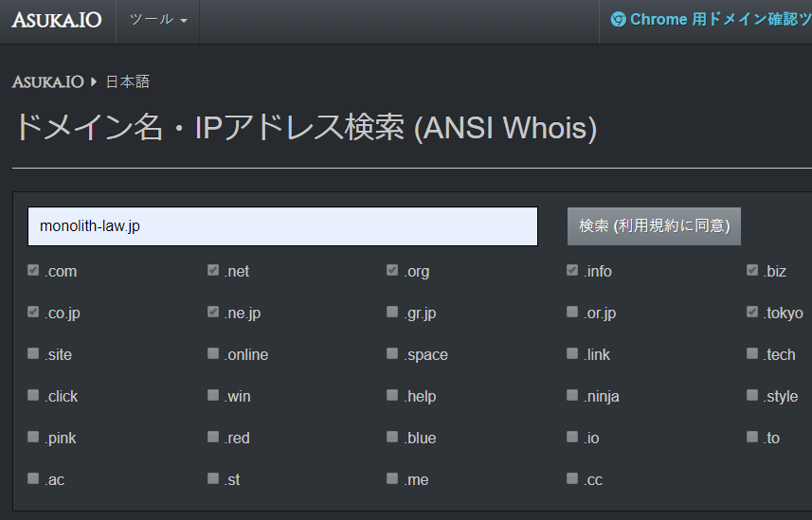This screenshot has width=812, height=520.
Task: Disable the .biz checkbox
Action: (x=752, y=270)
